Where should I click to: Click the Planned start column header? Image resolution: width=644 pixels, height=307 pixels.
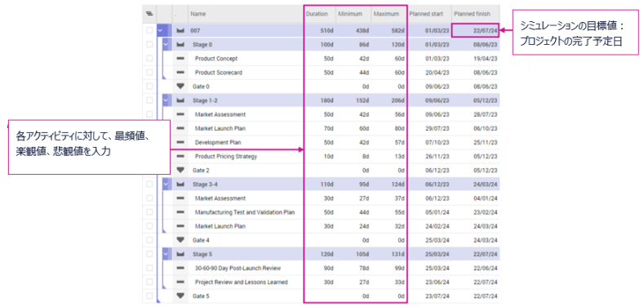pyautogui.click(x=426, y=14)
